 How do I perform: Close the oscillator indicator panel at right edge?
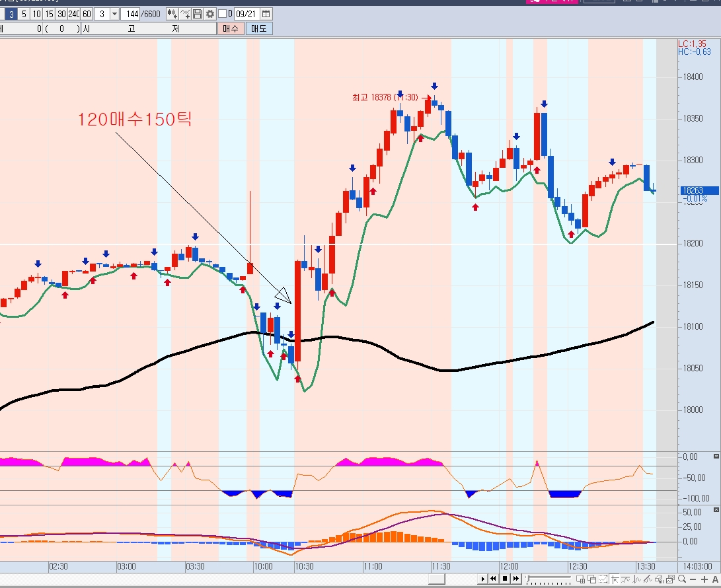[716, 457]
